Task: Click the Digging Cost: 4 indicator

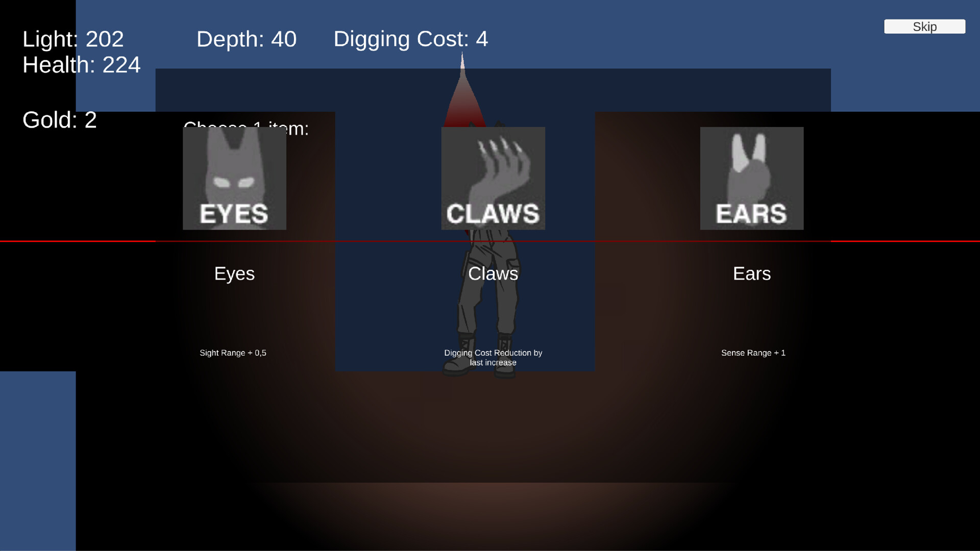Action: click(410, 39)
